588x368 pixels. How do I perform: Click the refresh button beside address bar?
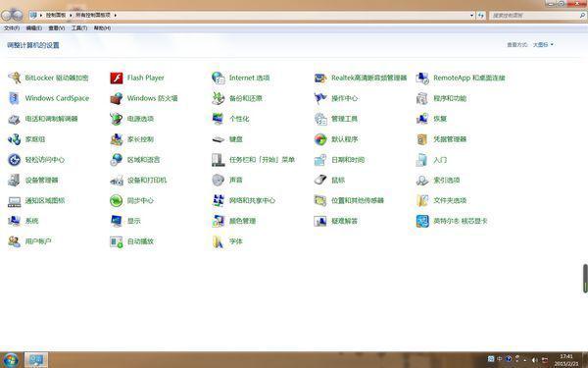click(481, 16)
